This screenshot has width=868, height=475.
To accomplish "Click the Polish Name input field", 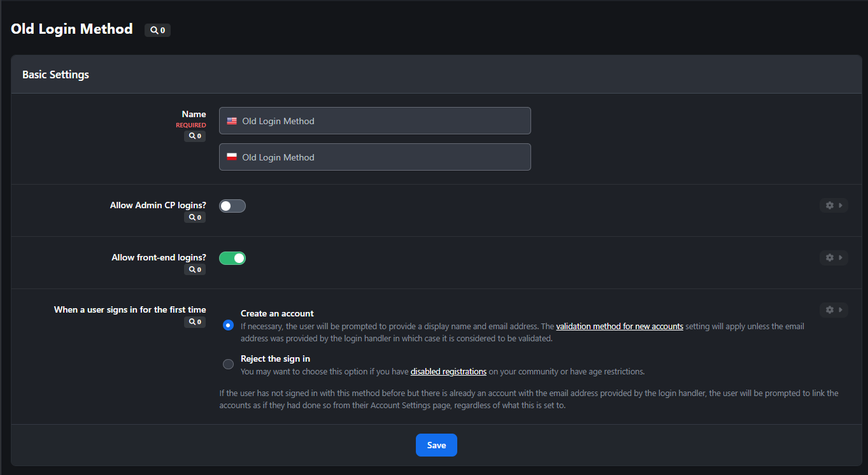I will tap(375, 157).
